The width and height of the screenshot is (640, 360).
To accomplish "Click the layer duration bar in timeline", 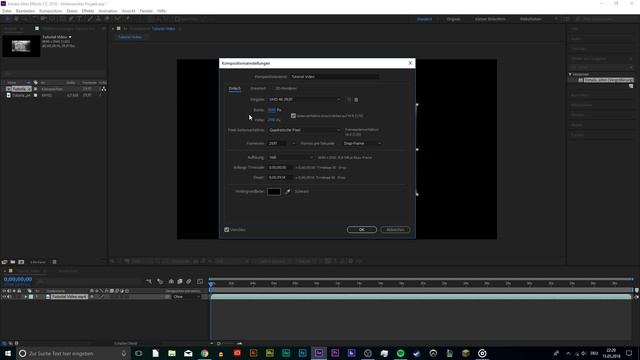I will pyautogui.click(x=421, y=297).
